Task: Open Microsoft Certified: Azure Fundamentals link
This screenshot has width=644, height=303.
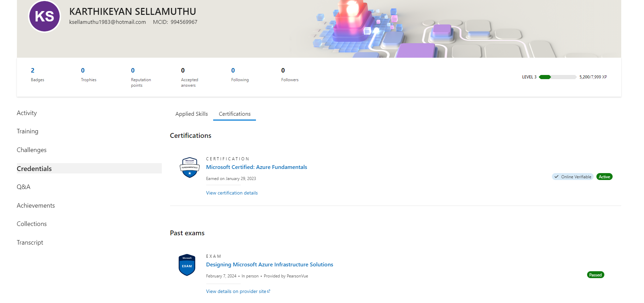Action: point(256,167)
